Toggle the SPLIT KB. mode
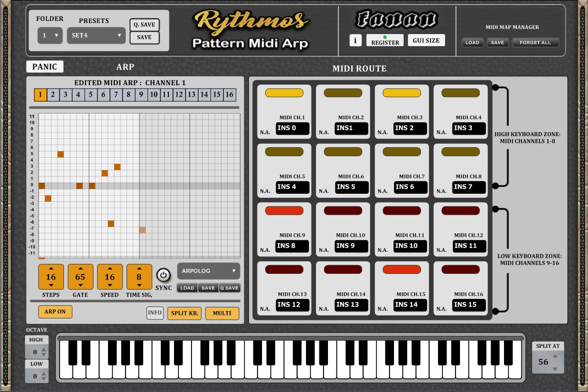Image resolution: width=588 pixels, height=392 pixels. (x=184, y=313)
